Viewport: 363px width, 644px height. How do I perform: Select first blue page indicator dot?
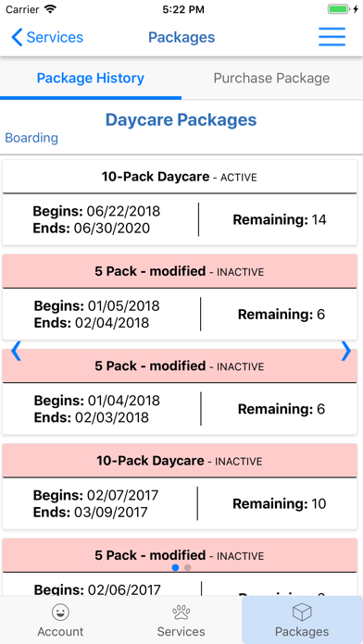[176, 567]
